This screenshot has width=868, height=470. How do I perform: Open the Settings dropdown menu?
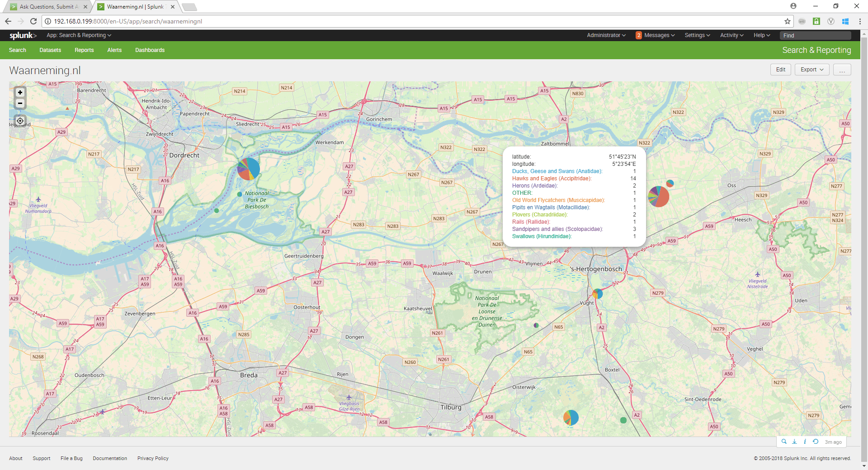697,35
